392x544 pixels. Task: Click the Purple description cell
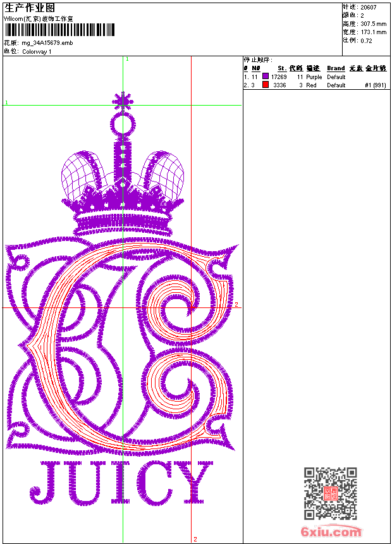(314, 77)
